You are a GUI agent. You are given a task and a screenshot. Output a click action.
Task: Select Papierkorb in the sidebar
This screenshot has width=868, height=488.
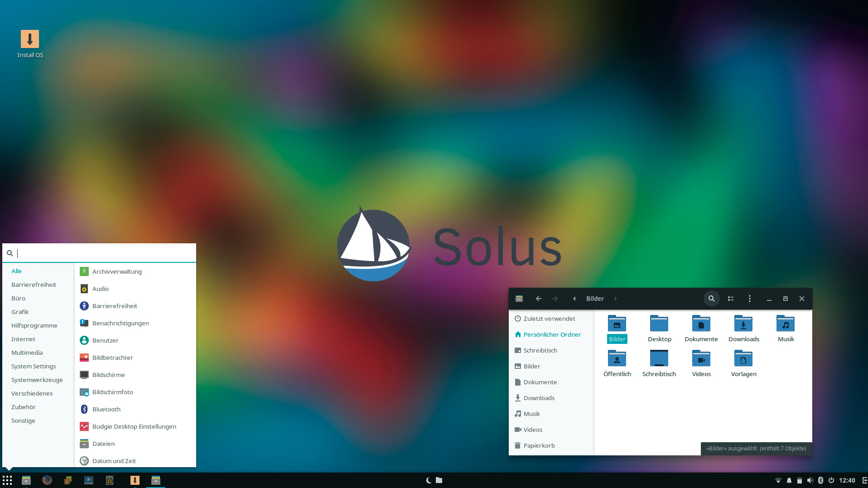click(x=539, y=445)
